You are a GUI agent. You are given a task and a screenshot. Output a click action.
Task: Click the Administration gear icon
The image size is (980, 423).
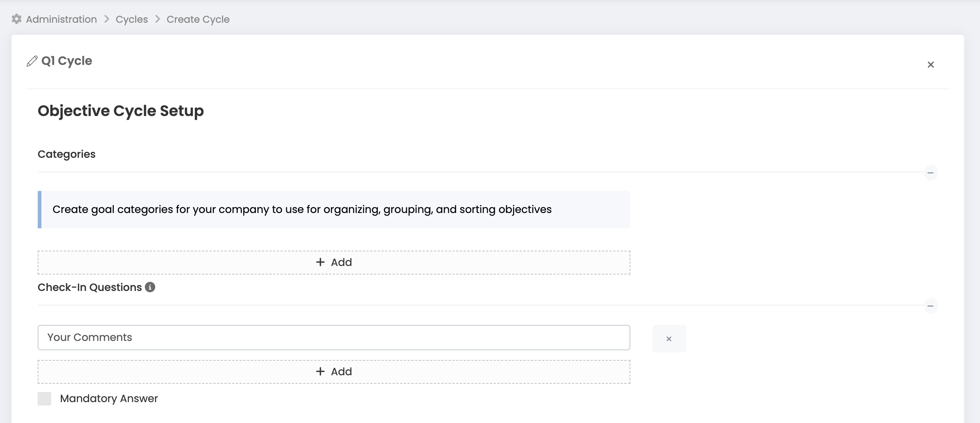[16, 19]
